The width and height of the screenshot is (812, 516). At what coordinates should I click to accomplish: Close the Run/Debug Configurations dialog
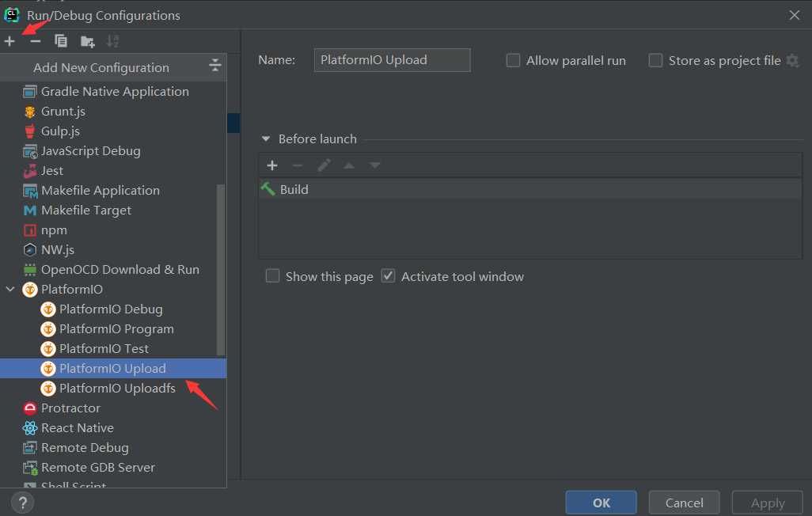pyautogui.click(x=795, y=15)
